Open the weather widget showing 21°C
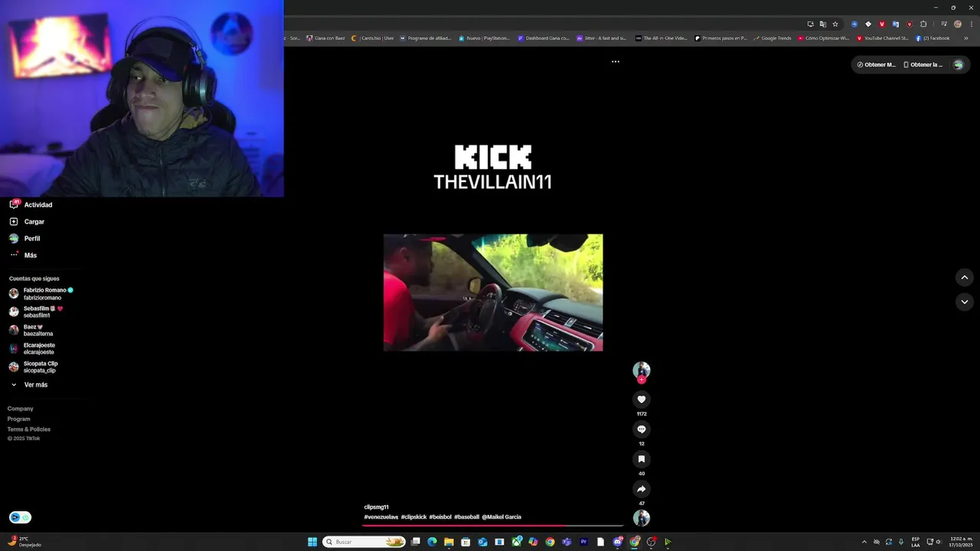The image size is (980, 551). (24, 542)
